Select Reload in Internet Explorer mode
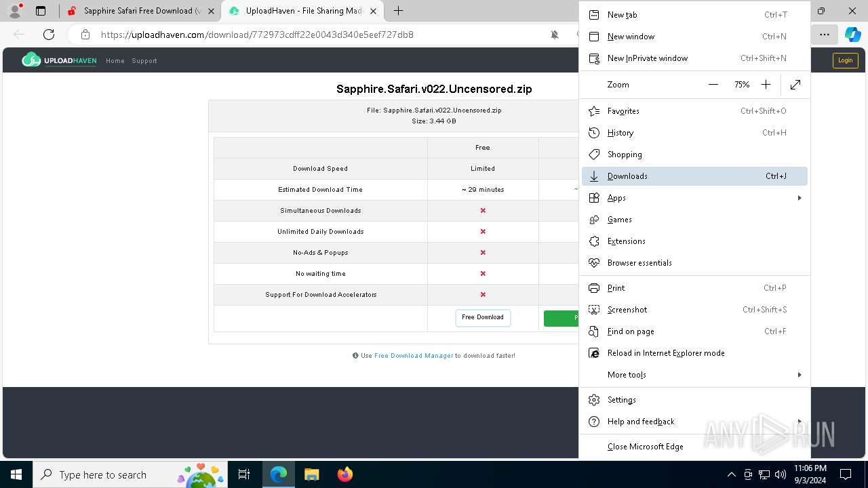Image resolution: width=868 pixels, height=488 pixels. 694,353
